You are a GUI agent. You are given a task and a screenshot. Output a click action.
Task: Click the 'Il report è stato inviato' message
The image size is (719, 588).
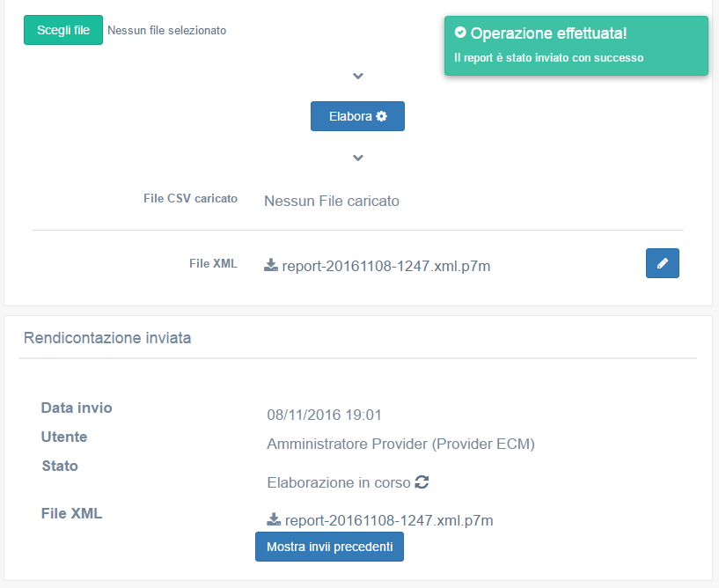point(548,58)
